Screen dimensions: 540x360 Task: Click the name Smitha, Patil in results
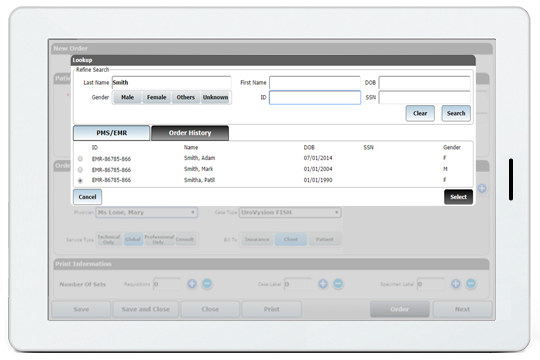coord(199,180)
